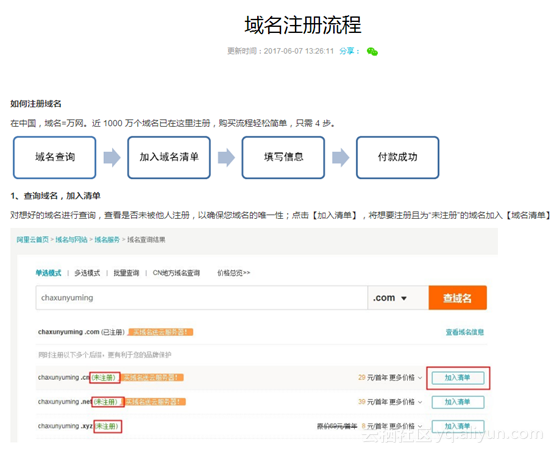Click the 付款成功 step box
This screenshot has height=454, width=554.
coord(397,157)
